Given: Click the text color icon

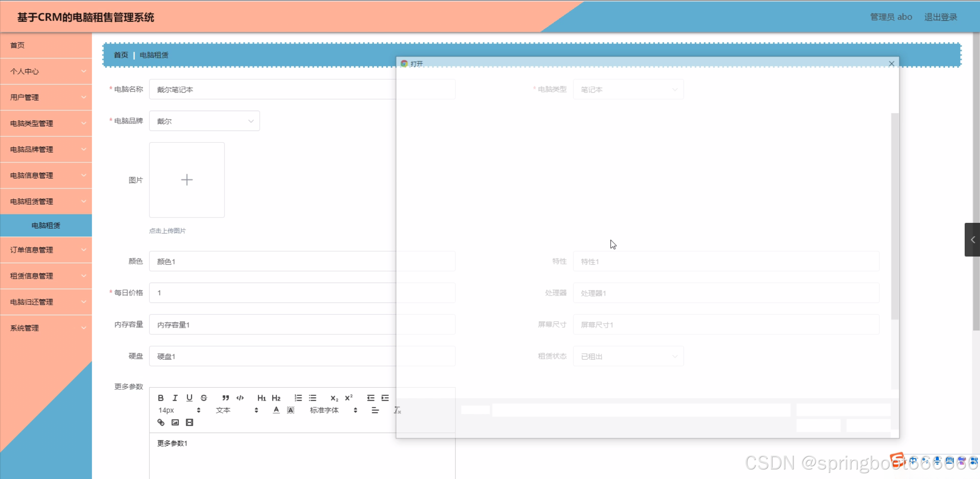Looking at the screenshot, I should click(x=276, y=410).
